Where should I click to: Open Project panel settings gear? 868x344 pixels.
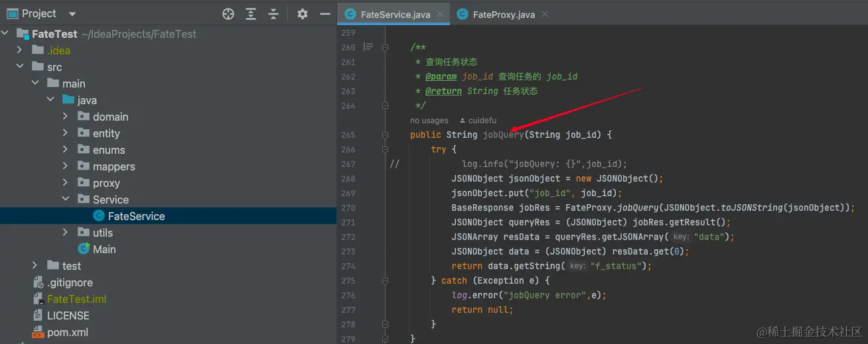tap(303, 14)
